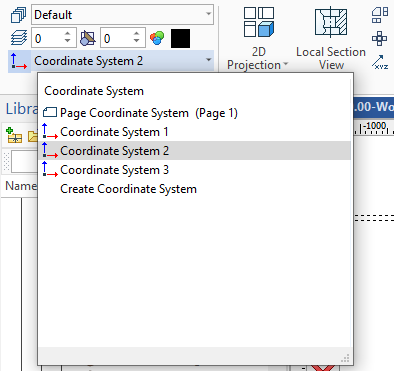This screenshot has width=394, height=371.
Task: Click the 2D Projection tool icon
Action: click(259, 22)
